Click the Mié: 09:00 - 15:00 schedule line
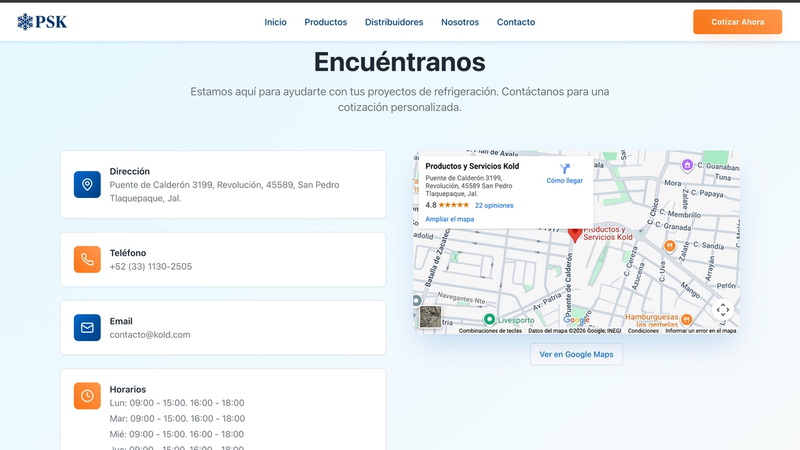Screen dimensions: 800x450 click(177, 434)
